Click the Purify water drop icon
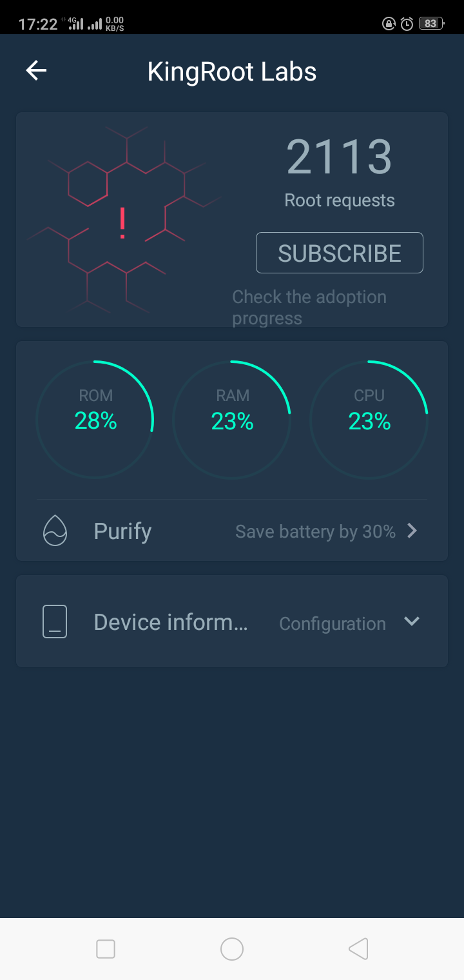This screenshot has height=980, width=464. pyautogui.click(x=55, y=531)
